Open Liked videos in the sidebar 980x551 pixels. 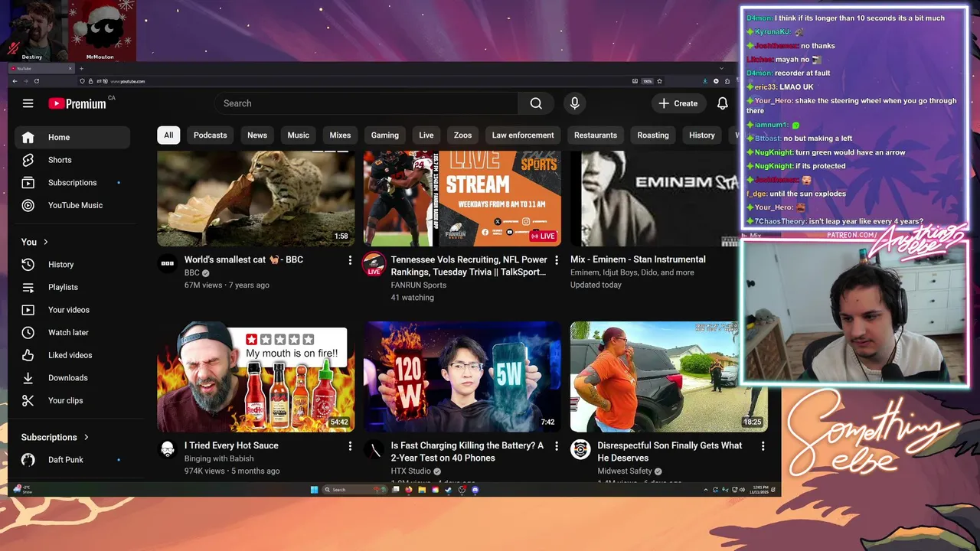click(72, 355)
